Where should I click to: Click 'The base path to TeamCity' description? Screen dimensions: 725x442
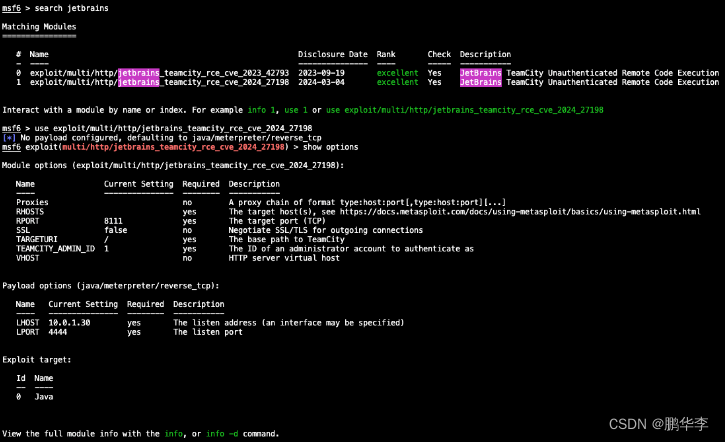pos(287,239)
